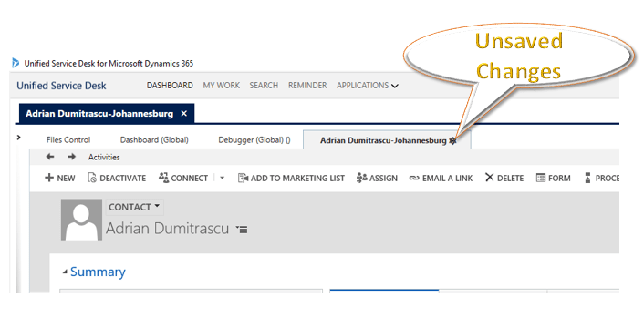Close the Adrian Dumitrascu-Johannesburg session tab

(184, 114)
